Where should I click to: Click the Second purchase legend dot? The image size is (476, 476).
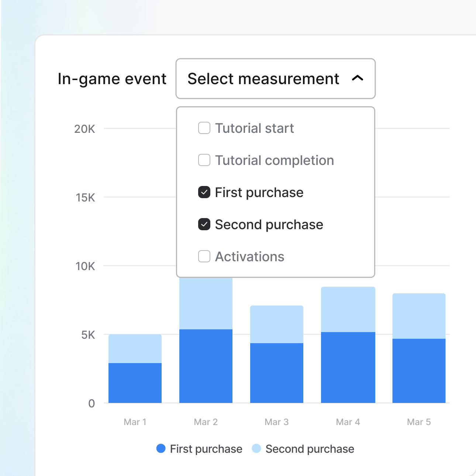pyautogui.click(x=256, y=449)
